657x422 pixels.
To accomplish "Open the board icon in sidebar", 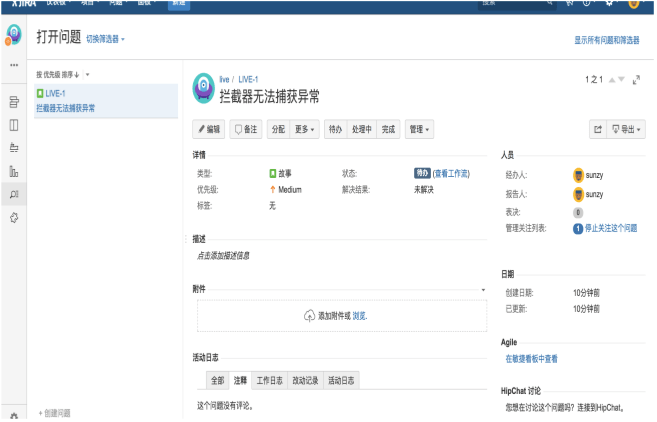I will click(x=14, y=125).
